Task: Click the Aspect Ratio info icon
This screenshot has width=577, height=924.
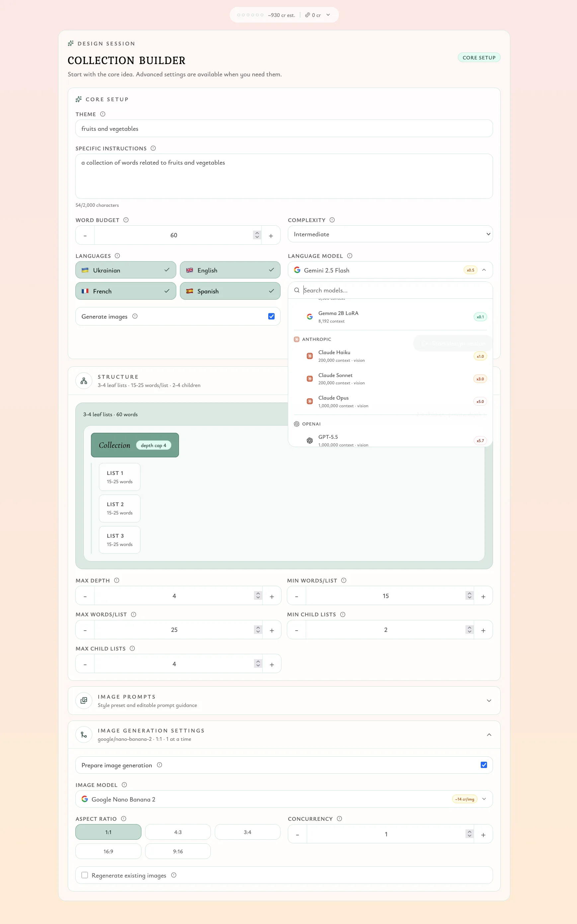Action: (x=124, y=818)
